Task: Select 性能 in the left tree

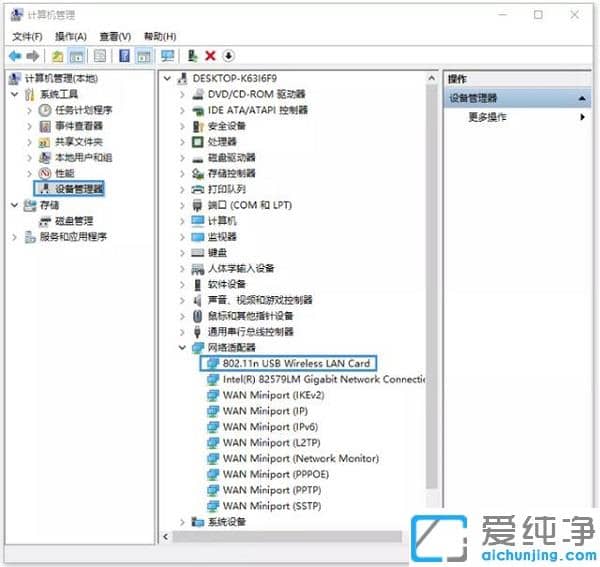Action: click(x=65, y=173)
